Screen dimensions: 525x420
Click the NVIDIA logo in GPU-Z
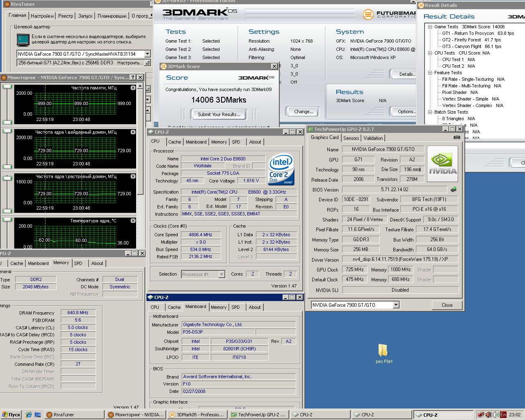[443, 163]
